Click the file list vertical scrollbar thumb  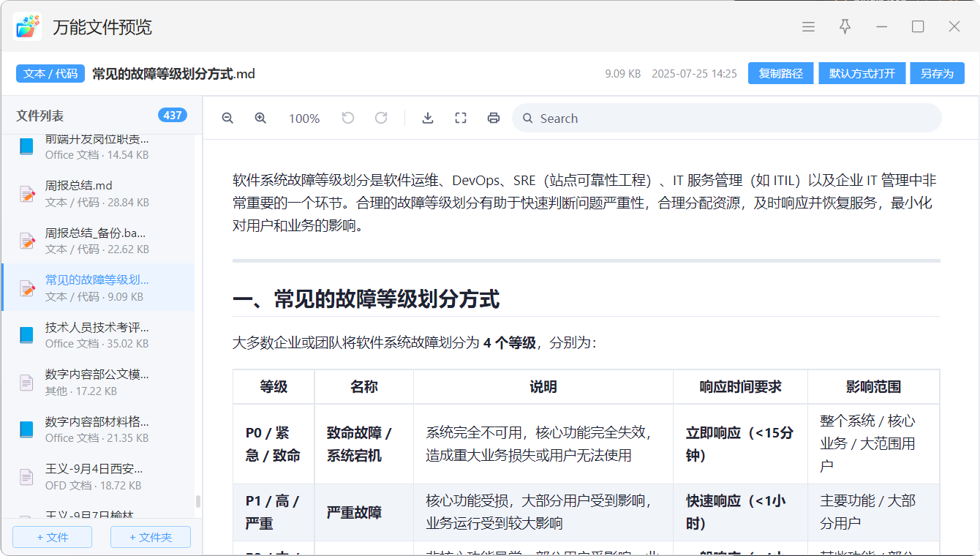tap(197, 501)
